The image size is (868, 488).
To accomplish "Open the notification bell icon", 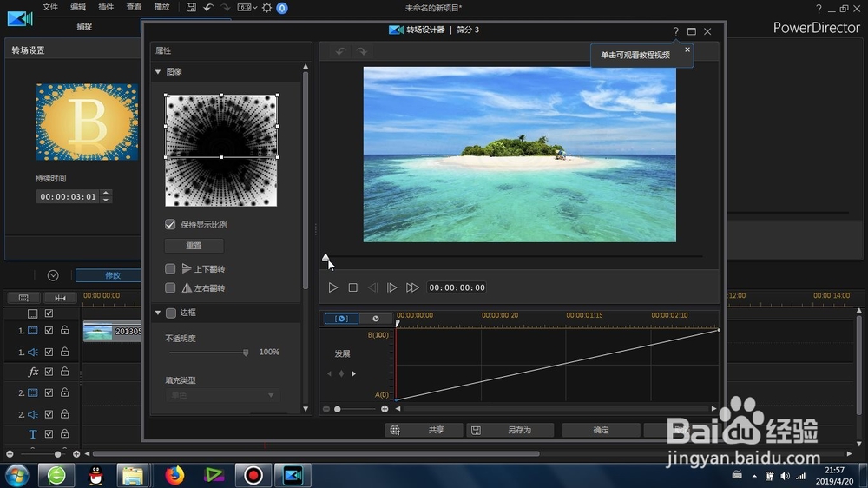I will coord(282,8).
